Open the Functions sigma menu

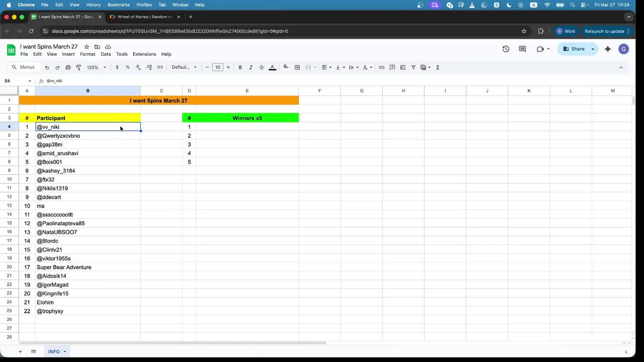pyautogui.click(x=437, y=67)
